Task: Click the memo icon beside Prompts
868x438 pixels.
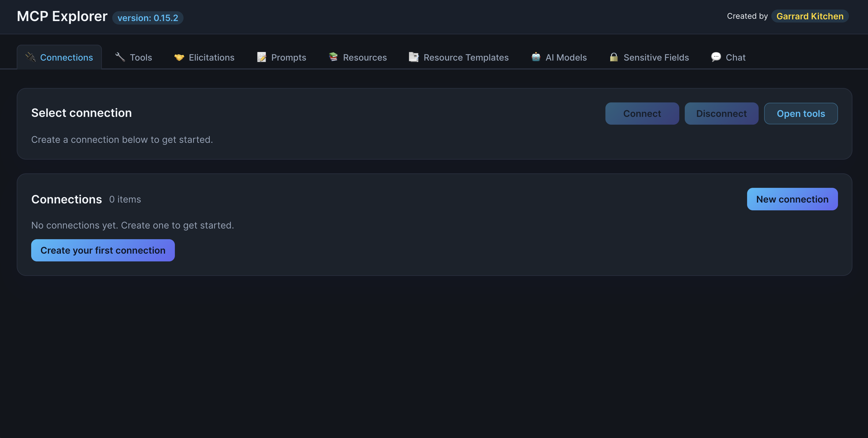Action: click(x=261, y=57)
